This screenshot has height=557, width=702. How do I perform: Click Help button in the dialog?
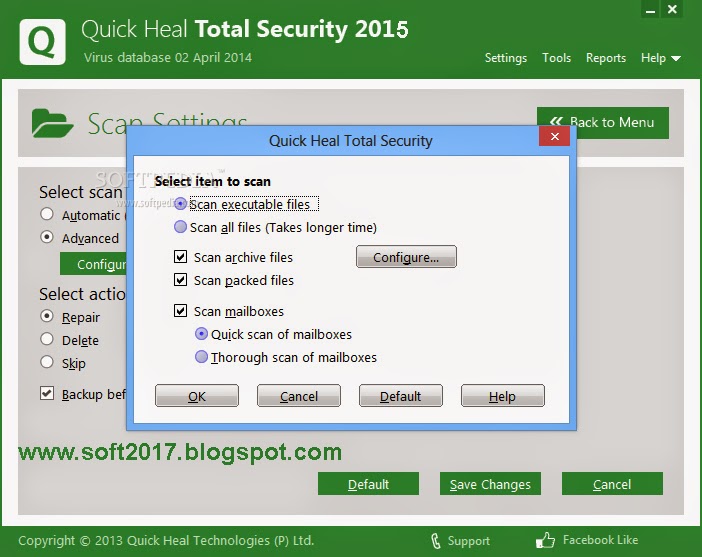502,396
